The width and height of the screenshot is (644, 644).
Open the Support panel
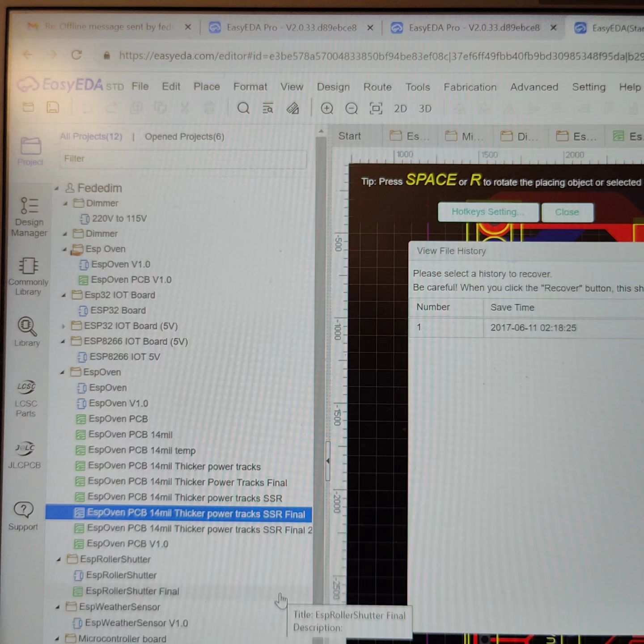point(23,516)
